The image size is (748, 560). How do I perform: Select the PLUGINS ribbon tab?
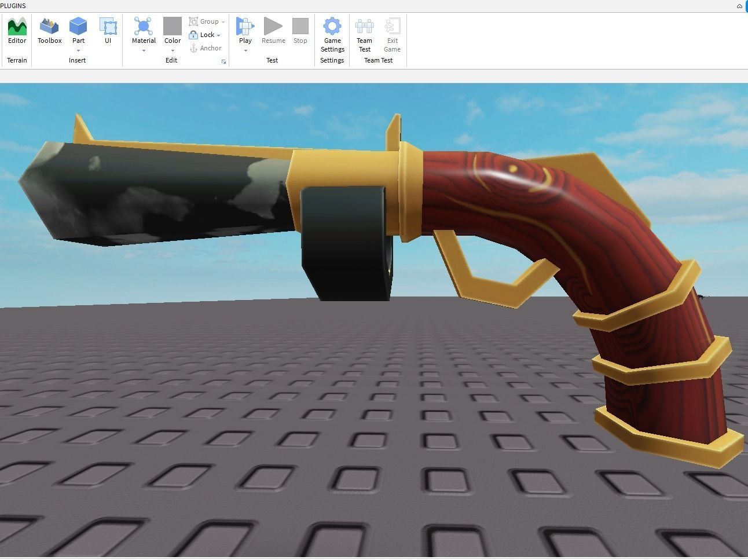13,6
